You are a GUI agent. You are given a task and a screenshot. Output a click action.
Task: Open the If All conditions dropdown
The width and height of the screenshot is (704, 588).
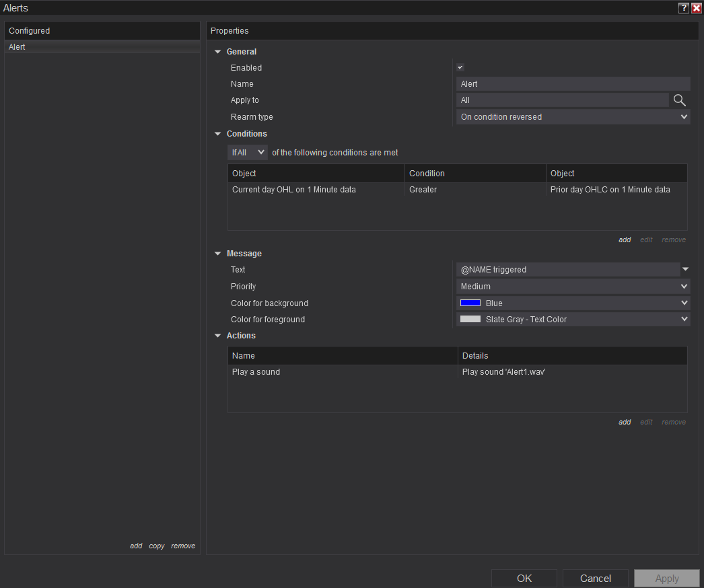pyautogui.click(x=247, y=153)
